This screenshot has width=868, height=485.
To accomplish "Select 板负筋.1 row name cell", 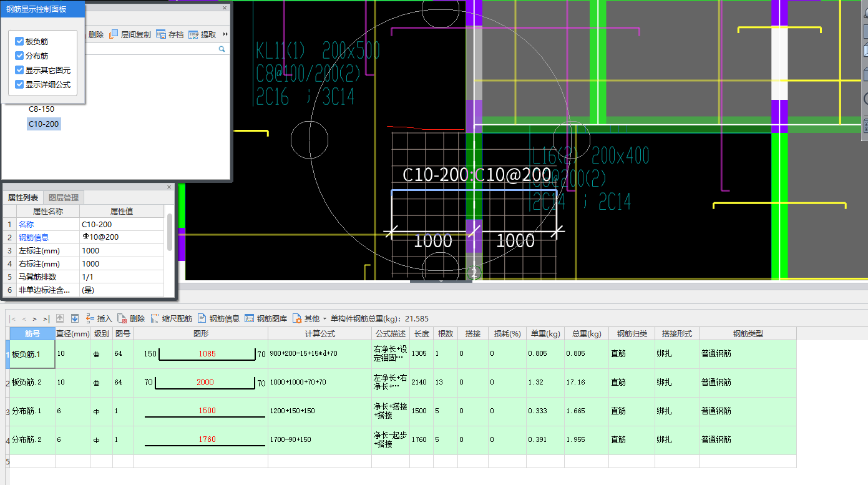I will coord(32,354).
